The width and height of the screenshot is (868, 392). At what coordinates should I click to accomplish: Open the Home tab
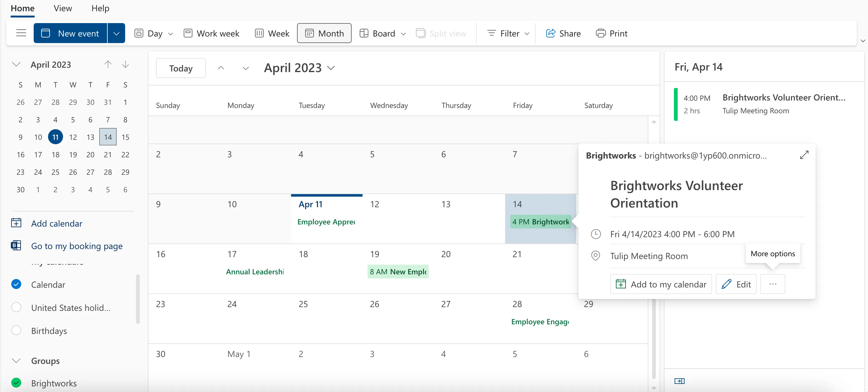click(x=22, y=8)
